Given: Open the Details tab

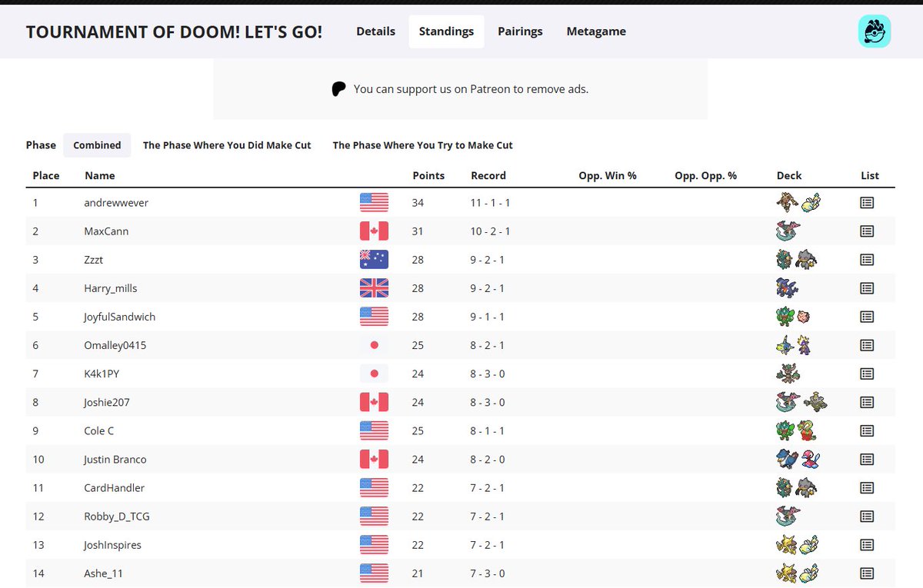Looking at the screenshot, I should [x=376, y=32].
